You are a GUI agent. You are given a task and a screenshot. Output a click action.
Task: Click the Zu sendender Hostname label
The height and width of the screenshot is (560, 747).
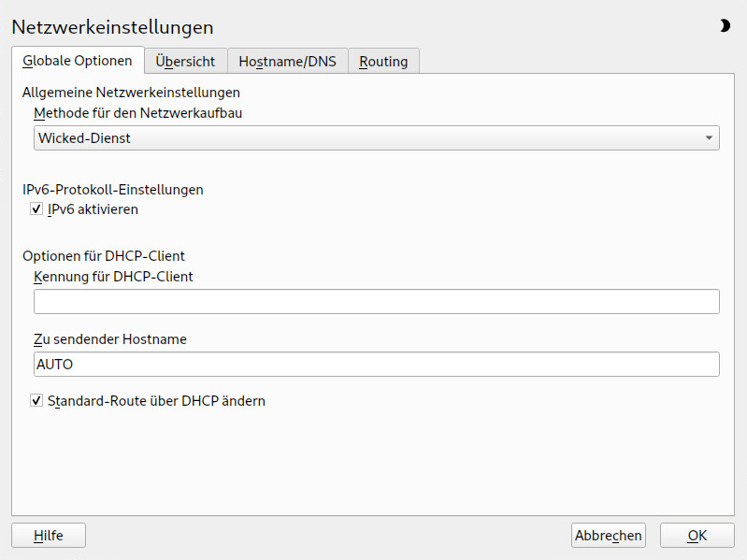click(x=110, y=339)
